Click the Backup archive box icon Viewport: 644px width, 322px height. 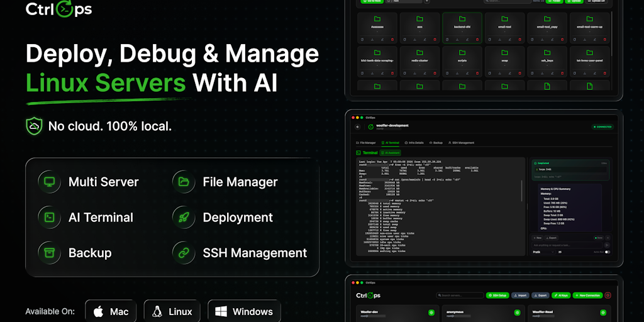(x=49, y=253)
